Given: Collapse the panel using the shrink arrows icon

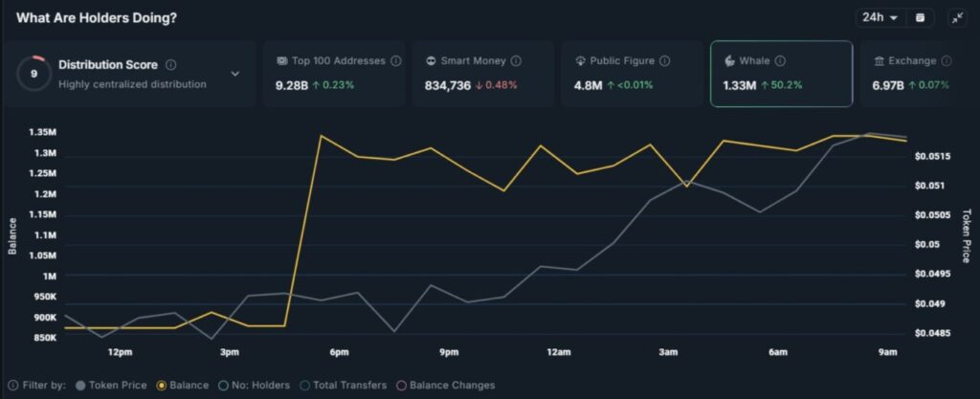Looking at the screenshot, I should 957,17.
